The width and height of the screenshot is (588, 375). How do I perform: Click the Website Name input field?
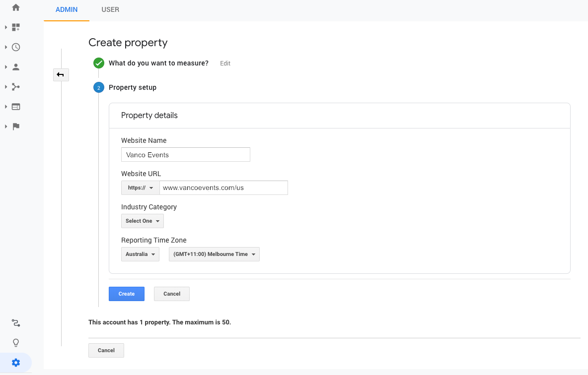(x=185, y=155)
